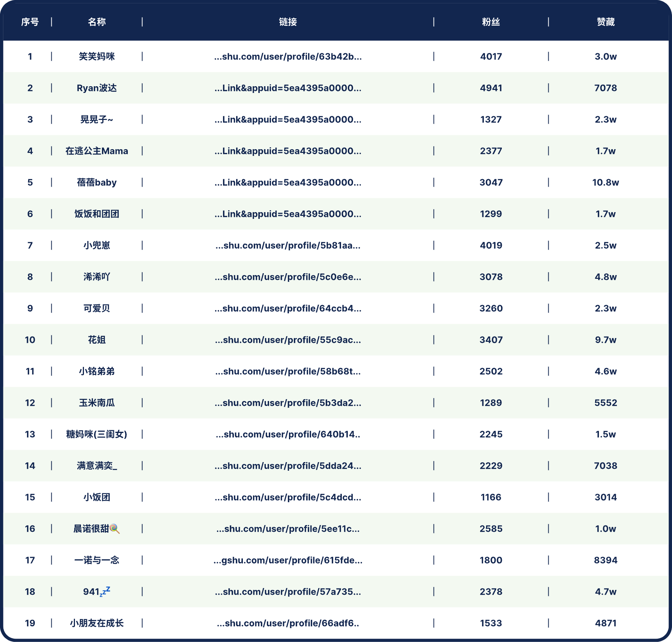Click the 粉丝 column header
This screenshot has width=672, height=642.
pyautogui.click(x=491, y=22)
